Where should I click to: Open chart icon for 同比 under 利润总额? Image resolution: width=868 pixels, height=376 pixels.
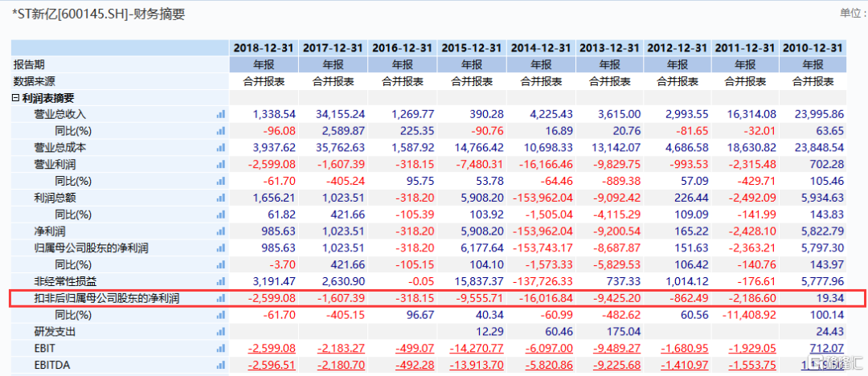coord(221,215)
